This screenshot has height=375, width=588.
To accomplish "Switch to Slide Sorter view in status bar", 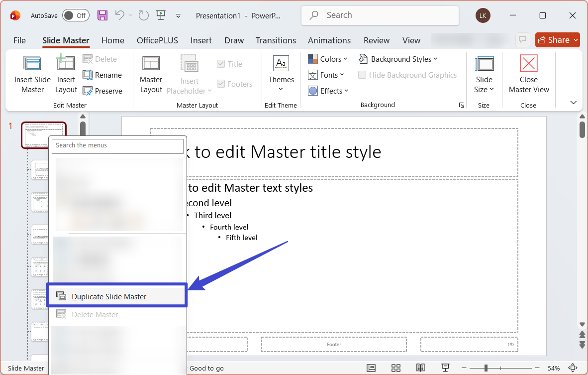I will click(x=396, y=368).
